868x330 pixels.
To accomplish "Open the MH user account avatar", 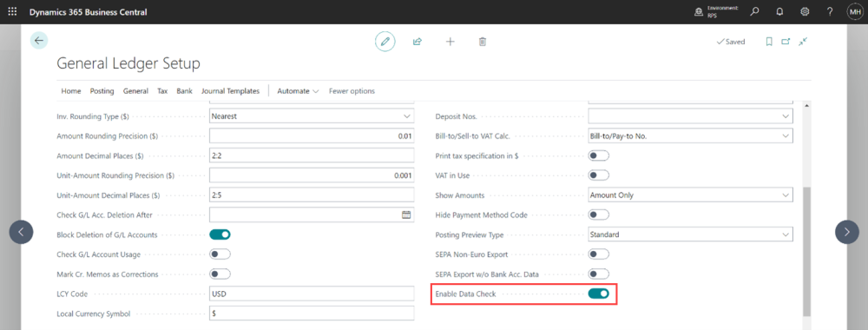I will click(x=855, y=11).
